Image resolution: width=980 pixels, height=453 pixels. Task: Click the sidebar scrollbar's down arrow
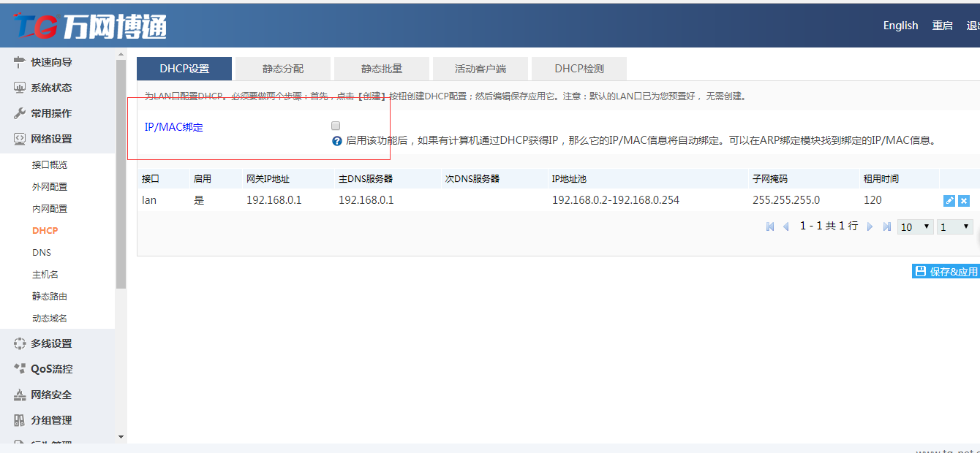click(x=121, y=437)
